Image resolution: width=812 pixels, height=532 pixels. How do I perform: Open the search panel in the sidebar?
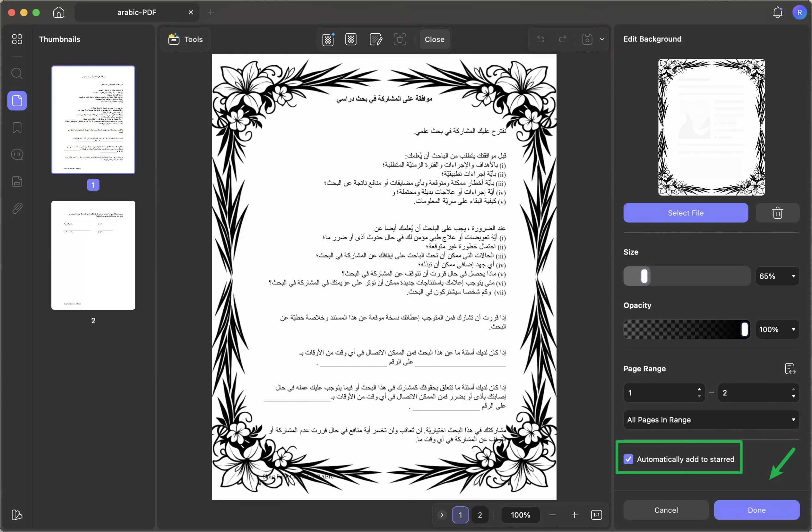click(x=17, y=73)
